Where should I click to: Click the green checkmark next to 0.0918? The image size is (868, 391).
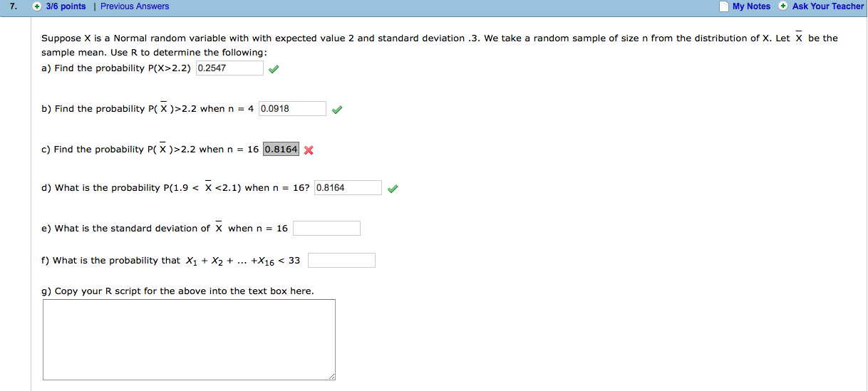pos(336,110)
